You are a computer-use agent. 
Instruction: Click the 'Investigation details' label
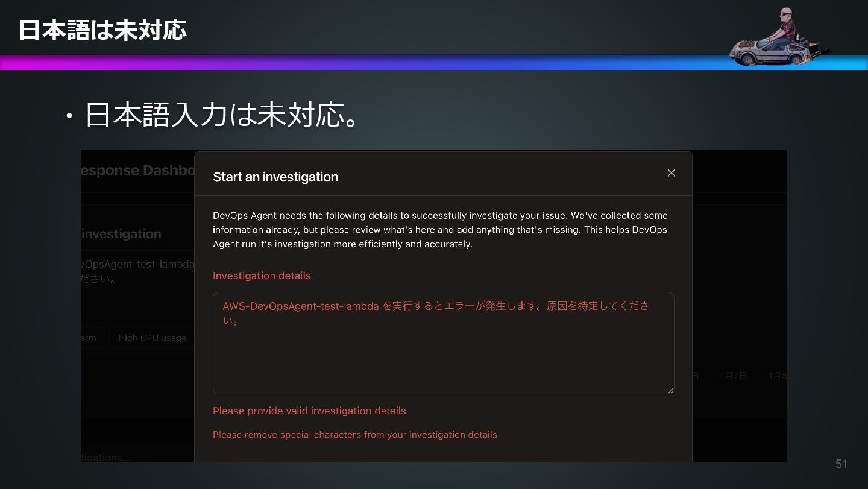(x=262, y=276)
